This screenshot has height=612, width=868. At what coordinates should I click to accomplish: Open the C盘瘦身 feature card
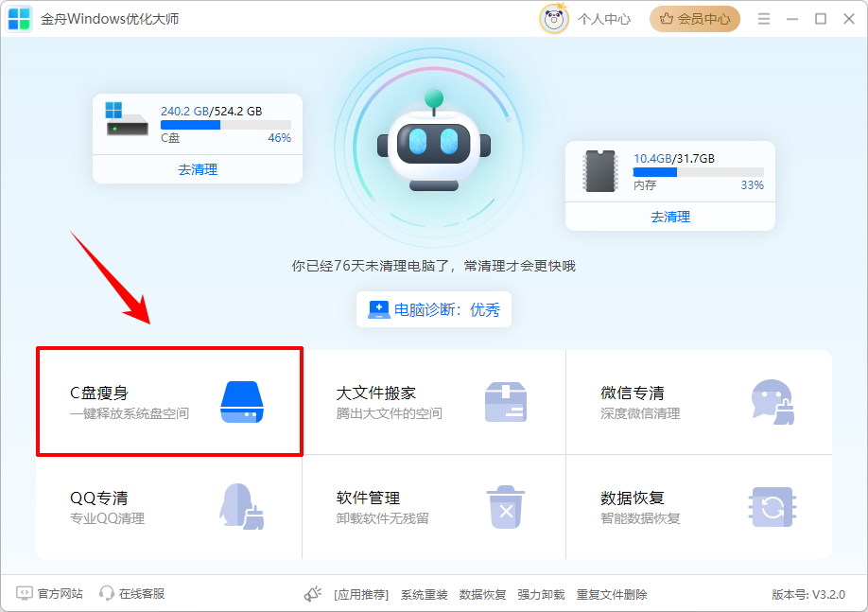click(169, 402)
